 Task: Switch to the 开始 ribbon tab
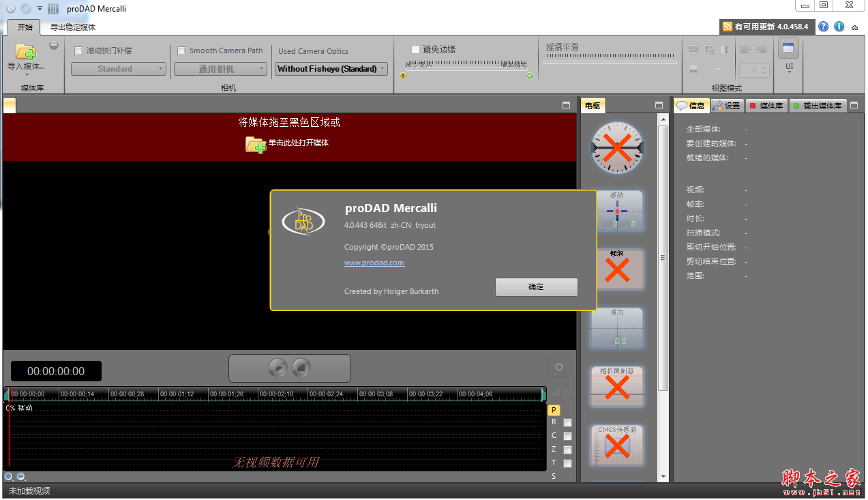click(25, 27)
